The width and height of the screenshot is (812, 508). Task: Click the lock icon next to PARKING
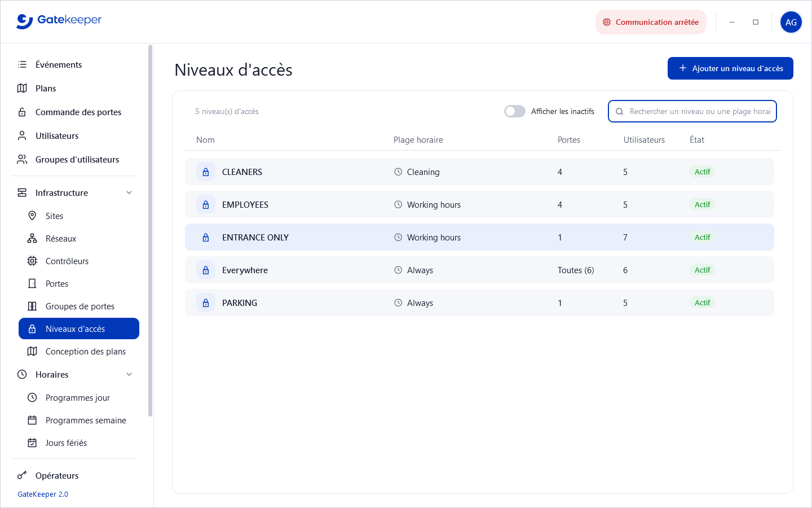(206, 303)
